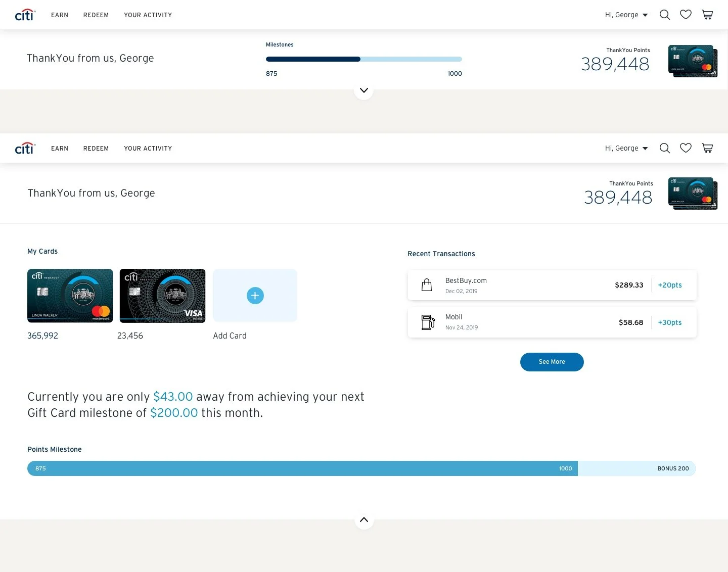Click the Citi logo in the lower header
This screenshot has width=728, height=572.
(x=25, y=148)
